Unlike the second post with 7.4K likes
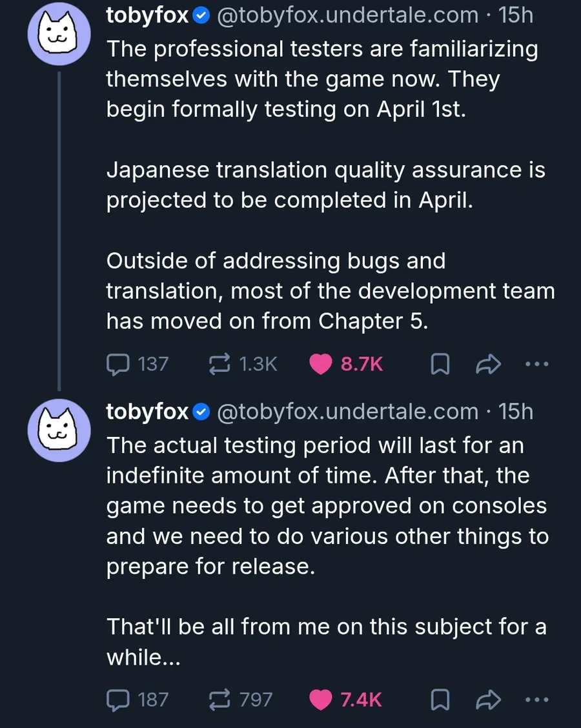The width and height of the screenshot is (581, 728). [x=321, y=700]
